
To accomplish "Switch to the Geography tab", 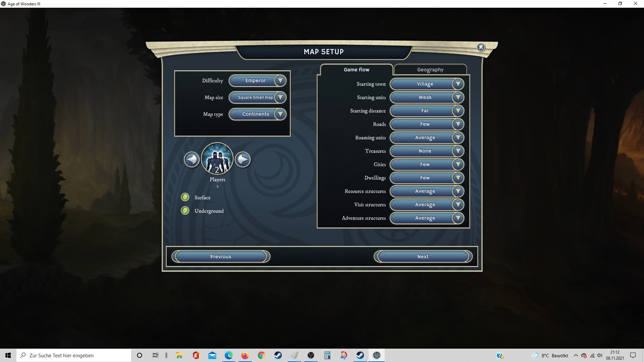I will [430, 69].
